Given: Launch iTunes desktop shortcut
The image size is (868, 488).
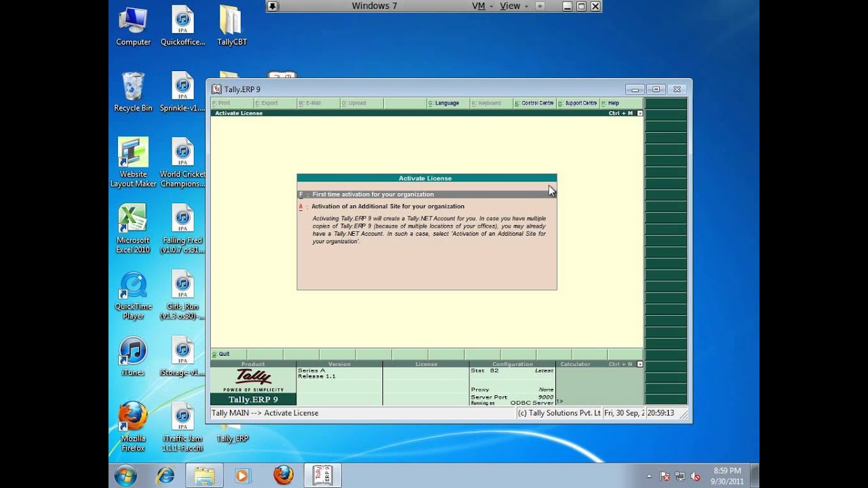Looking at the screenshot, I should (x=133, y=357).
